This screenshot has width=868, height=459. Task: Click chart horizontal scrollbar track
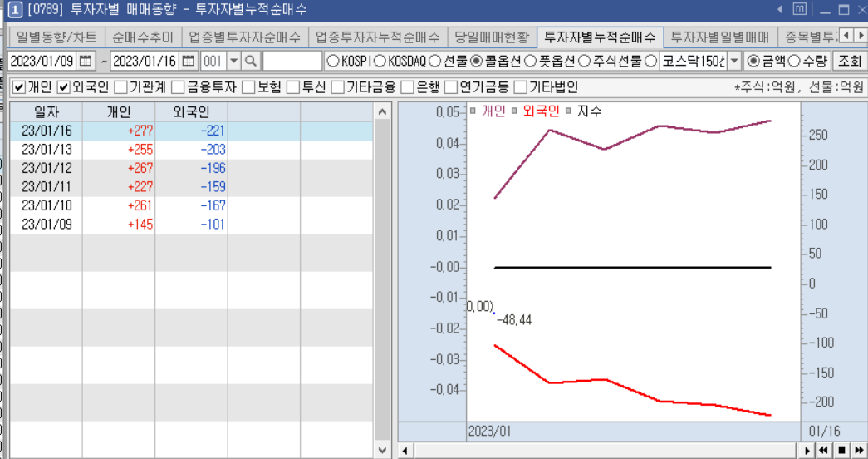606,451
